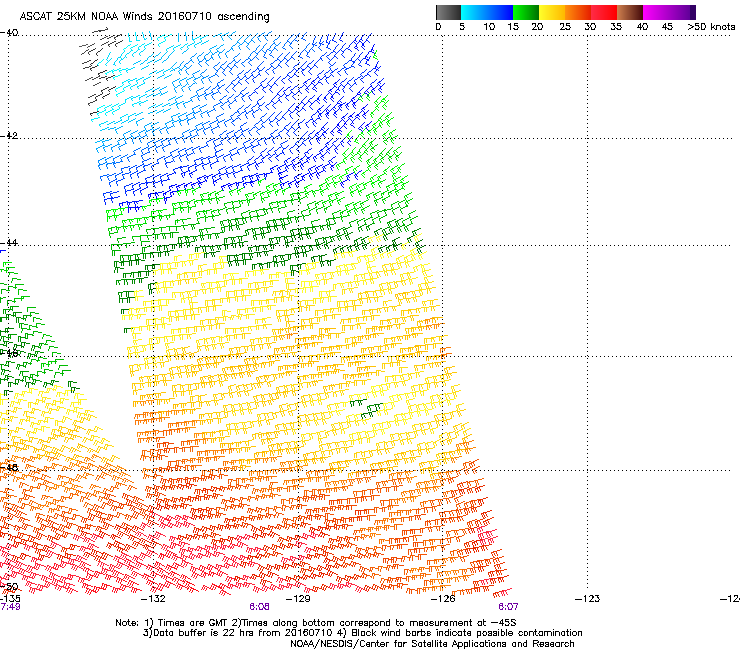Click the '25' tick label on the legend
Screen dimensions: 740x650
565,27
